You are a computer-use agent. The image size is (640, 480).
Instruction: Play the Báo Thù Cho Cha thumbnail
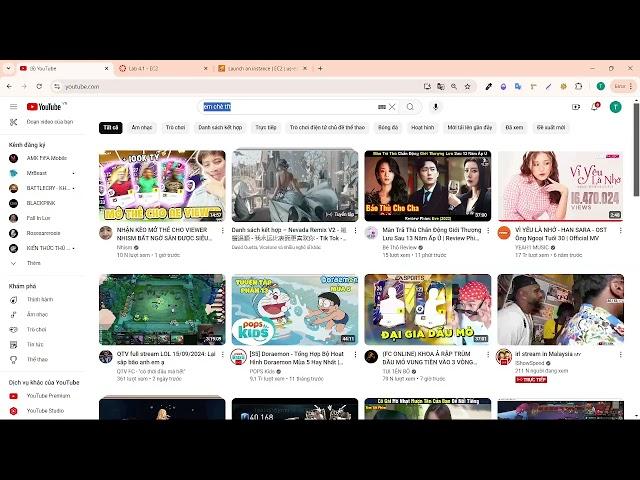point(428,186)
